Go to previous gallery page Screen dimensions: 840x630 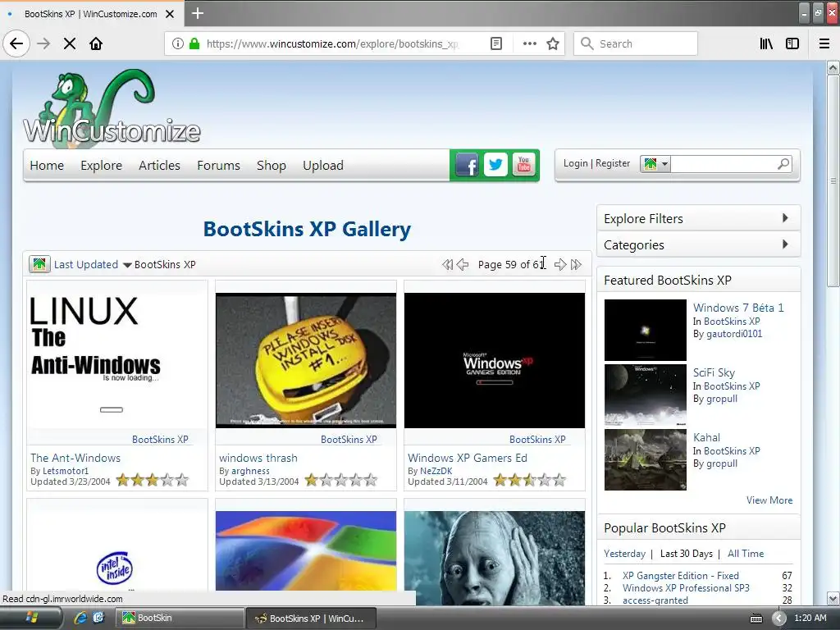pyautogui.click(x=463, y=265)
